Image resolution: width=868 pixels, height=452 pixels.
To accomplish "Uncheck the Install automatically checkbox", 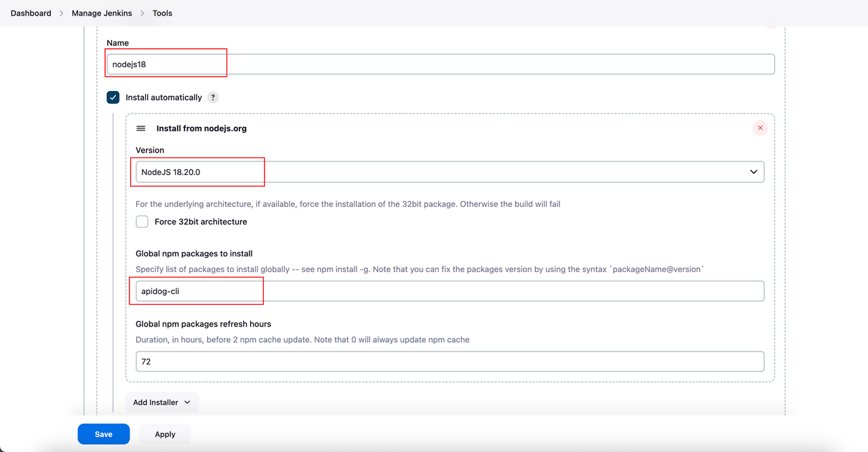I will pos(113,98).
